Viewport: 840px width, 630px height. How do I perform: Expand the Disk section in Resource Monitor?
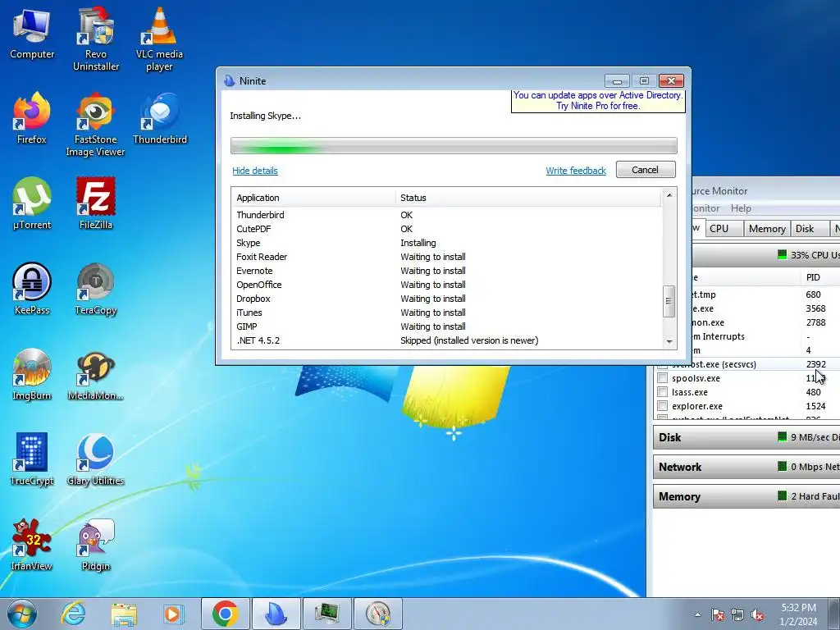746,437
